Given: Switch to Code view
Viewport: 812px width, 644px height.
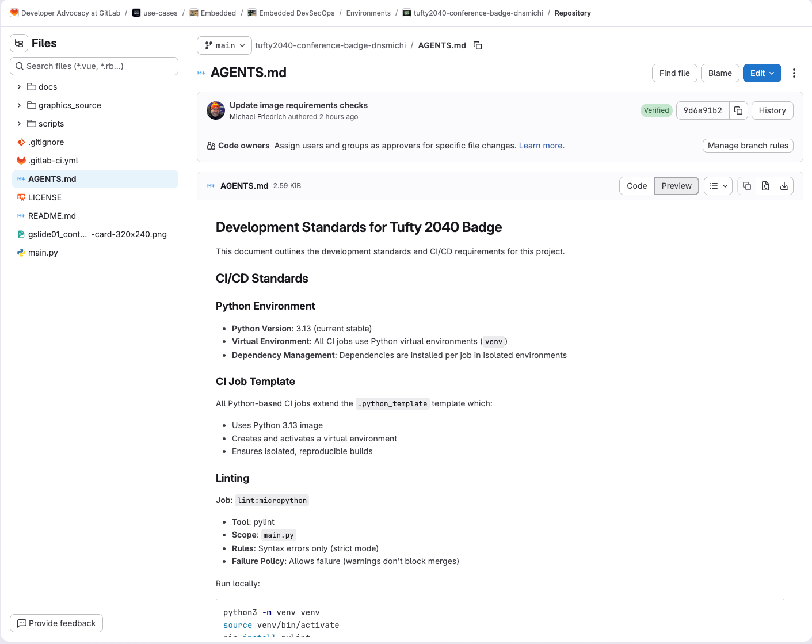Looking at the screenshot, I should point(636,186).
